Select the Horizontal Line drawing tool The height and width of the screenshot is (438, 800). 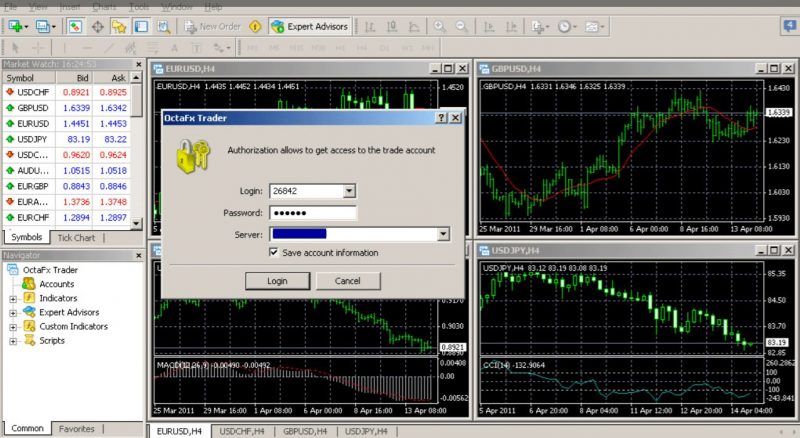pos(87,48)
